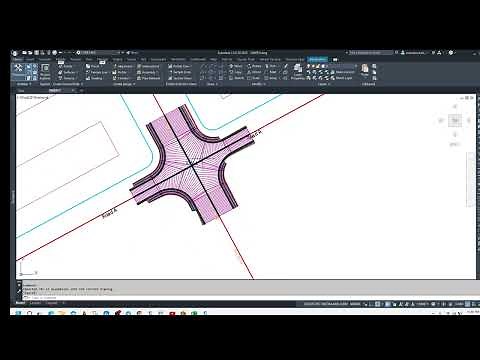Click the search field in title bar
480x360 pixels.
[371, 53]
